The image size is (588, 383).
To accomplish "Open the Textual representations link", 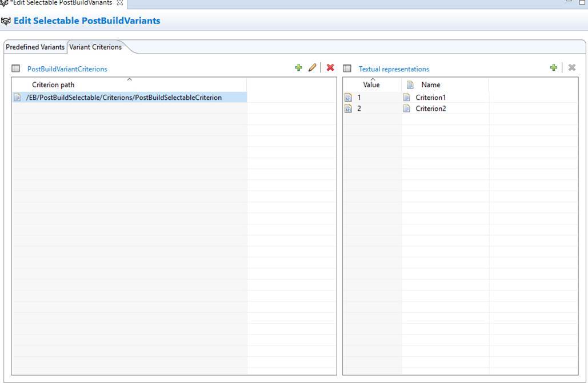I will click(394, 68).
